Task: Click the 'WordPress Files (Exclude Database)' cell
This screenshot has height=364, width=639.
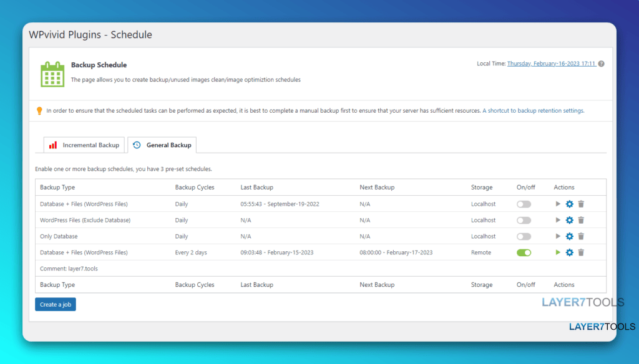Action: (x=85, y=220)
